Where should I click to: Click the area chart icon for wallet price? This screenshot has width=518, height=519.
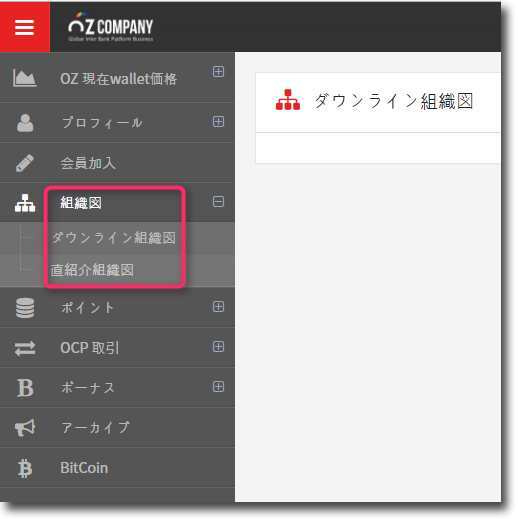tap(25, 78)
